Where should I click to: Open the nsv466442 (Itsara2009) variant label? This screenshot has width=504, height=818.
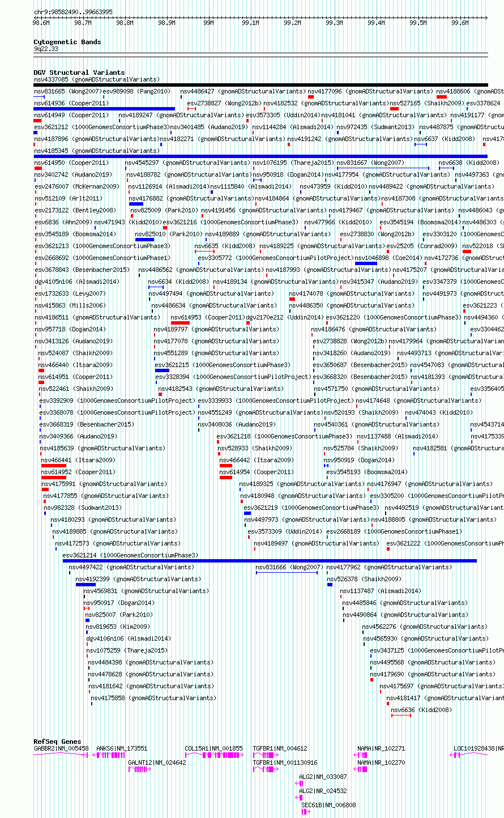tap(257, 460)
